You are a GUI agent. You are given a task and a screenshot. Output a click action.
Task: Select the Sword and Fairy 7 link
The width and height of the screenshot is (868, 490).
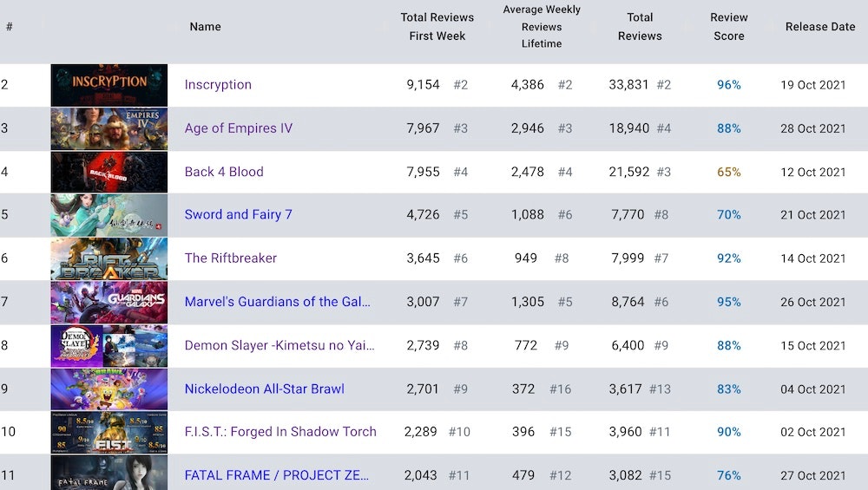click(x=239, y=215)
